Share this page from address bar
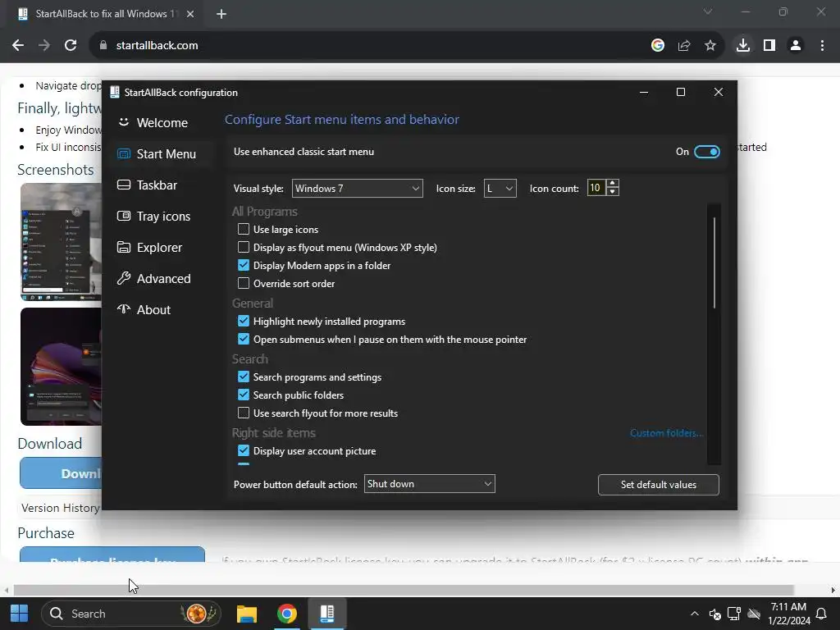 pyautogui.click(x=684, y=46)
